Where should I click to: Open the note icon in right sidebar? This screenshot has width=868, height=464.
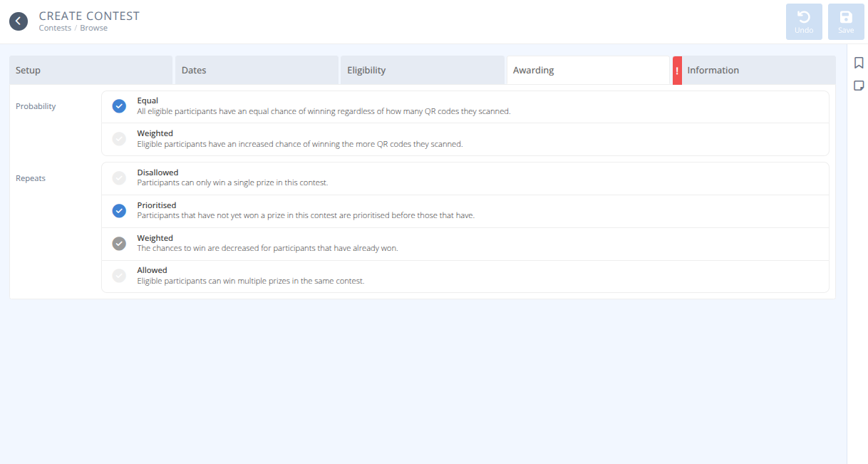point(859,86)
